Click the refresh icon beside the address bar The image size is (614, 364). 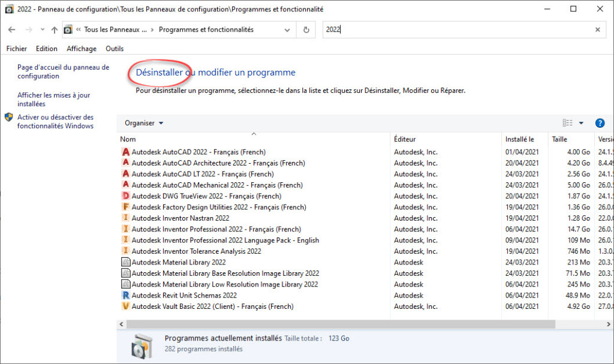pyautogui.click(x=306, y=29)
